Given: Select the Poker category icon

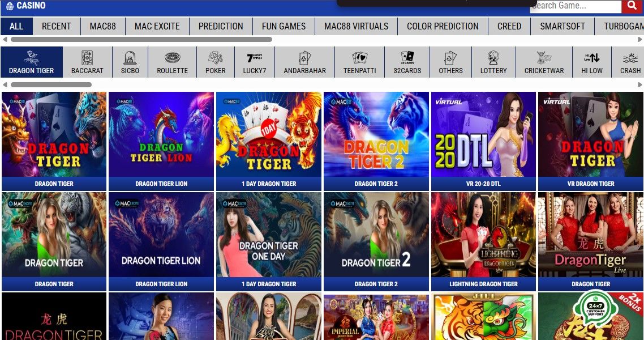Looking at the screenshot, I should [x=215, y=62].
